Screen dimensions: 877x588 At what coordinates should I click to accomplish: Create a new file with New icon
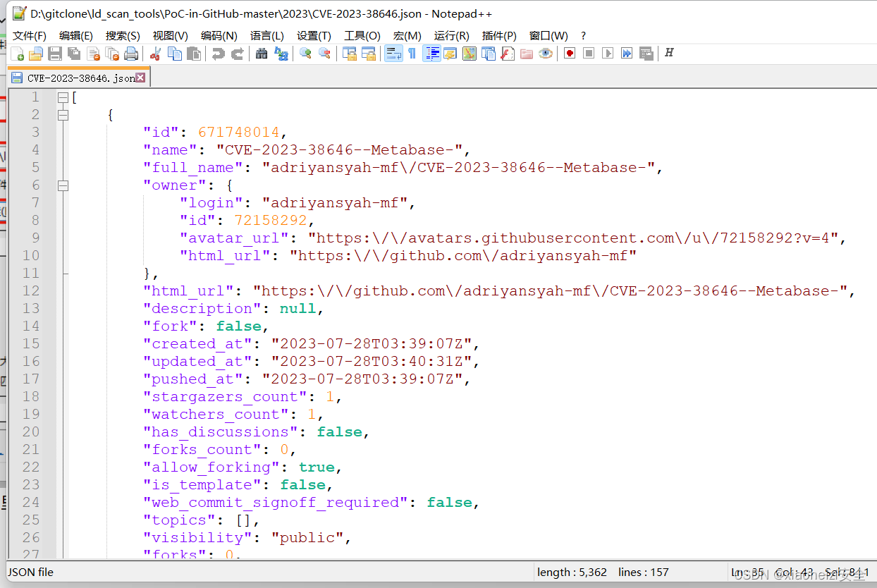pyautogui.click(x=18, y=54)
